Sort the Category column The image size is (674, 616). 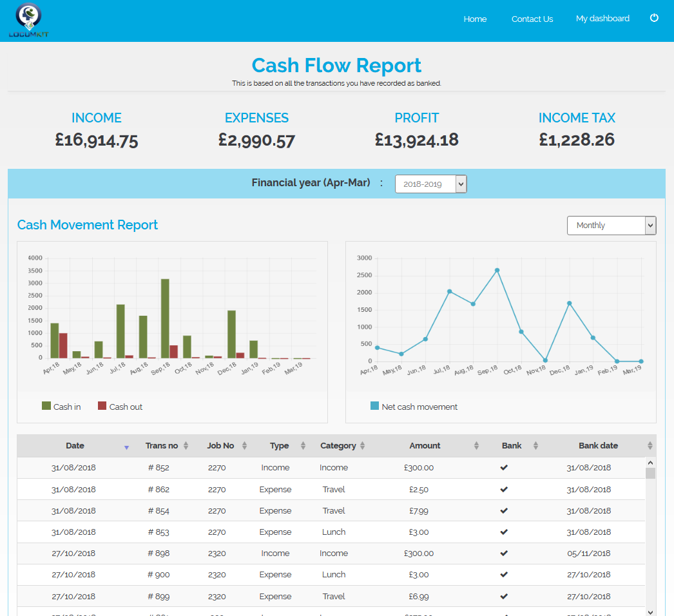[363, 445]
